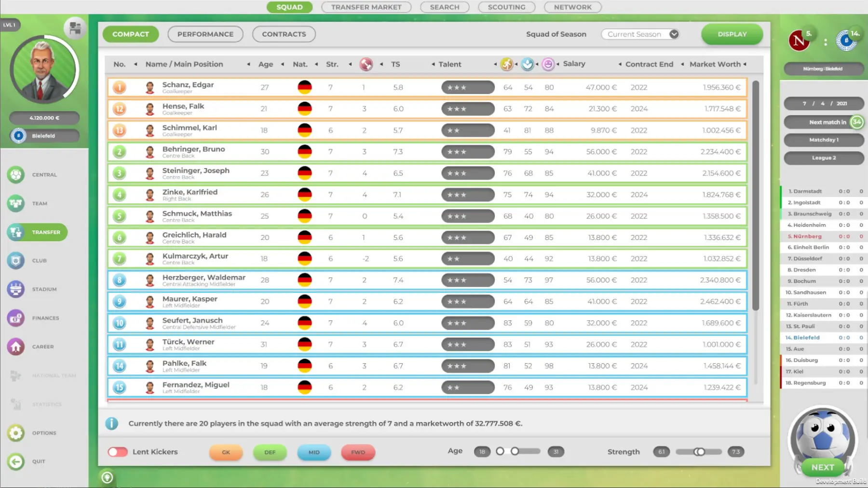Open the computer icon near manager portrait
This screenshot has height=488, width=868.
click(x=75, y=28)
